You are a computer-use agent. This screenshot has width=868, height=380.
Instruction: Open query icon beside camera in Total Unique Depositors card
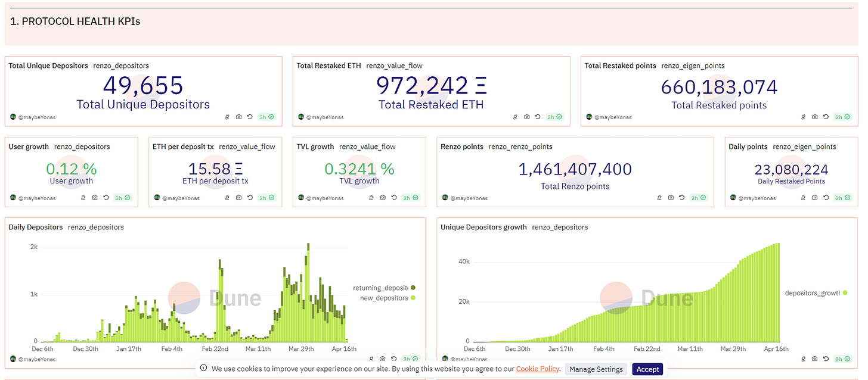click(x=227, y=117)
